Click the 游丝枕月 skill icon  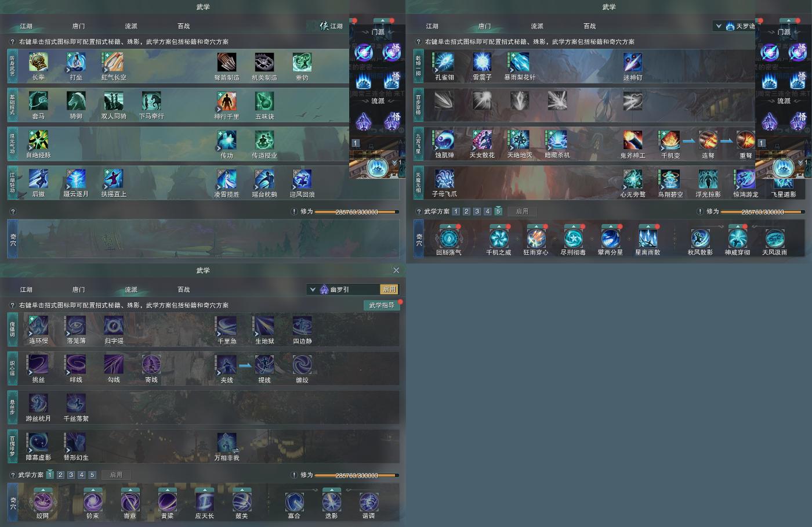[38, 403]
